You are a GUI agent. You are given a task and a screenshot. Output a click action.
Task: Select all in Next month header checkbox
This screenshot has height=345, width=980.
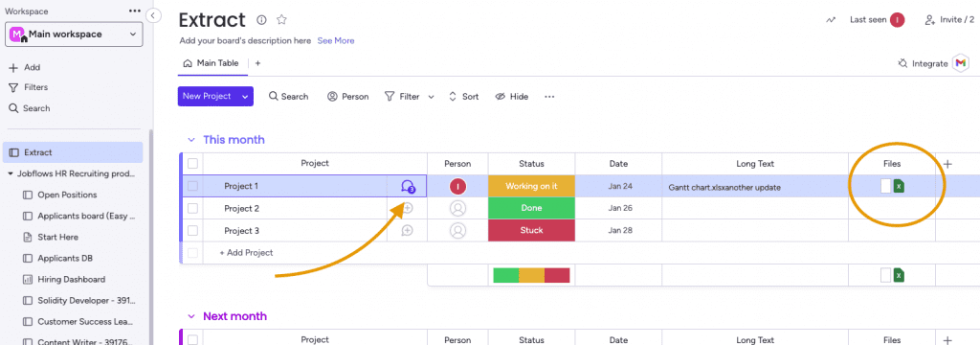pyautogui.click(x=192, y=340)
